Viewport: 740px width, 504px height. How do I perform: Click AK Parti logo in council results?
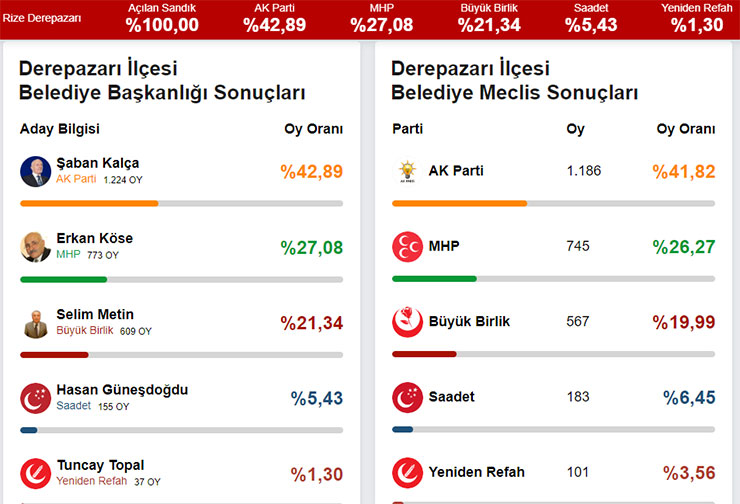click(x=407, y=171)
